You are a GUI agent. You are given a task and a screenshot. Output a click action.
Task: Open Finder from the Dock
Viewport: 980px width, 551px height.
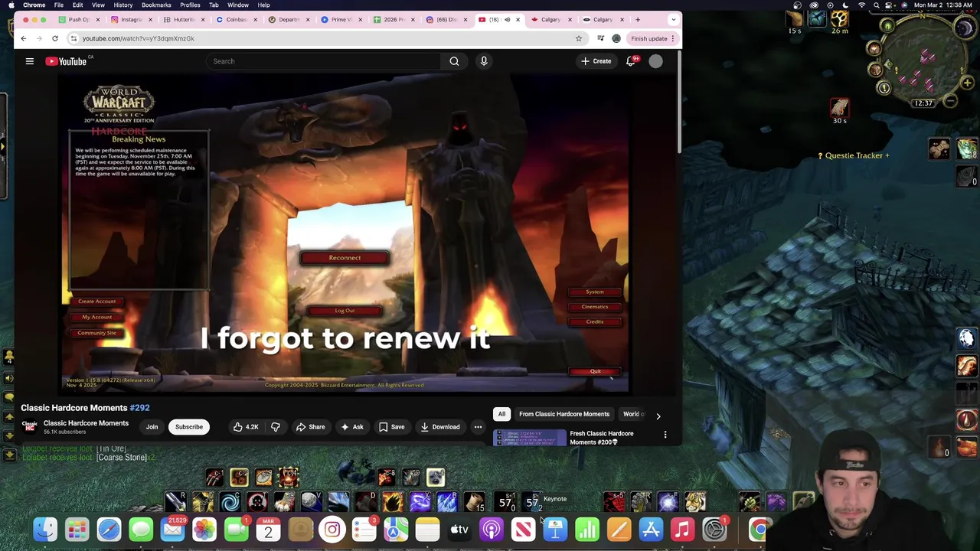pyautogui.click(x=45, y=530)
